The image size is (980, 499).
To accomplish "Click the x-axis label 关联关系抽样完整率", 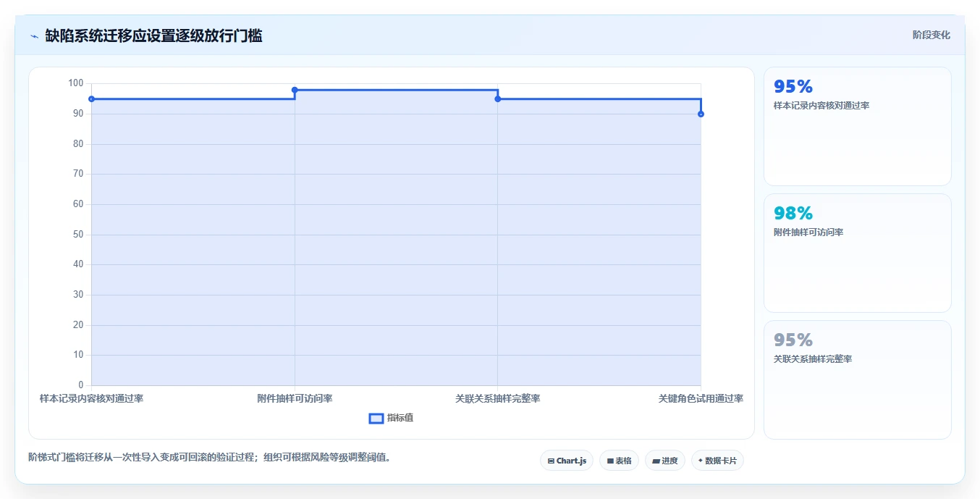I will click(498, 398).
